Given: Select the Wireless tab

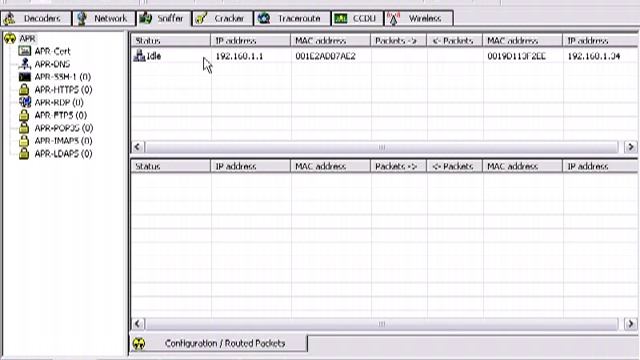Looking at the screenshot, I should point(418,18).
